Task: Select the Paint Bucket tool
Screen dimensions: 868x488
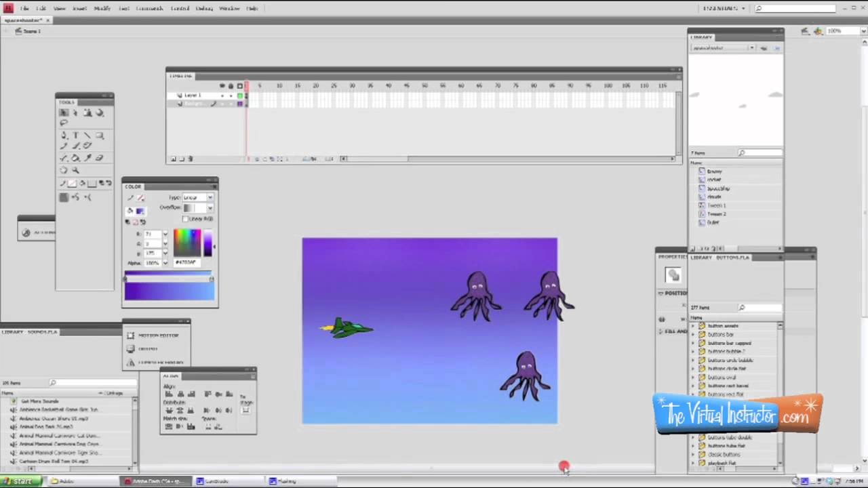Action: pyautogui.click(x=76, y=157)
